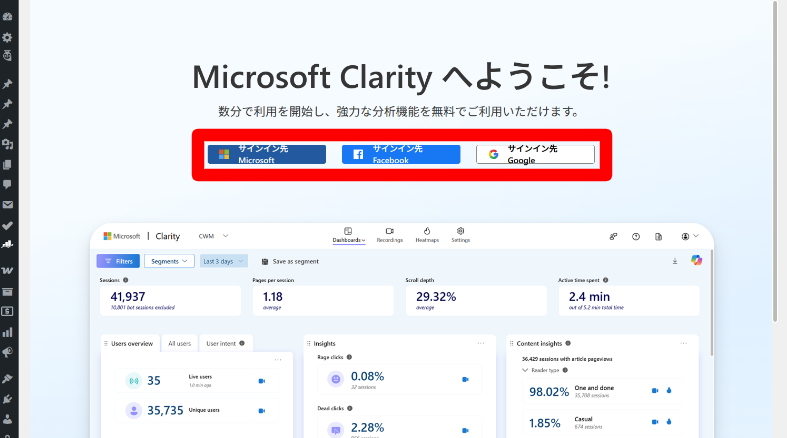Image resolution: width=787 pixels, height=438 pixels.
Task: Click the Clarity preview inner scrollbar
Action: (711, 304)
